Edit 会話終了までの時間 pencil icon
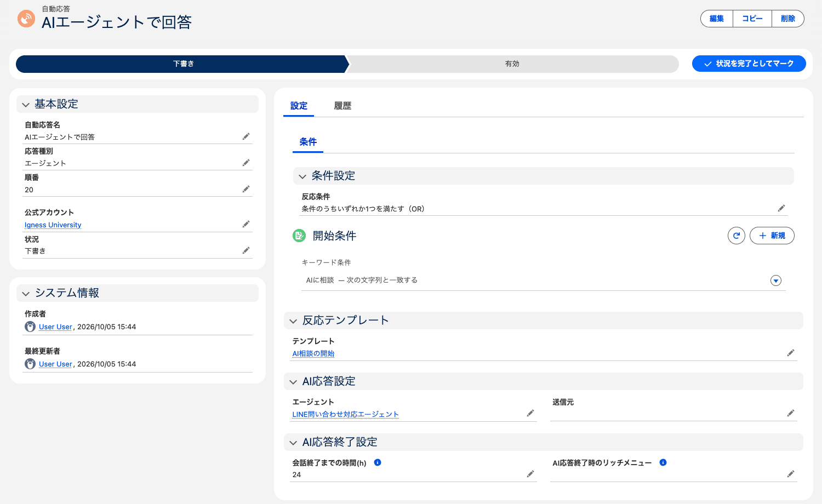This screenshot has width=822, height=504. [x=530, y=474]
